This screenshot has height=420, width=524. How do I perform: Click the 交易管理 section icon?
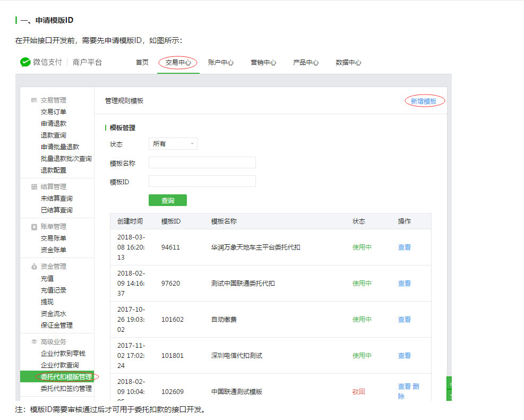(34, 100)
